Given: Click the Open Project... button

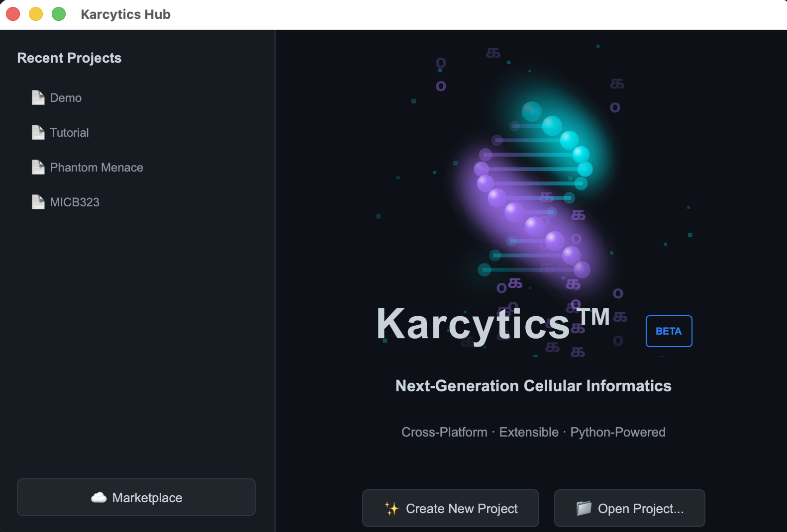Looking at the screenshot, I should pos(630,508).
